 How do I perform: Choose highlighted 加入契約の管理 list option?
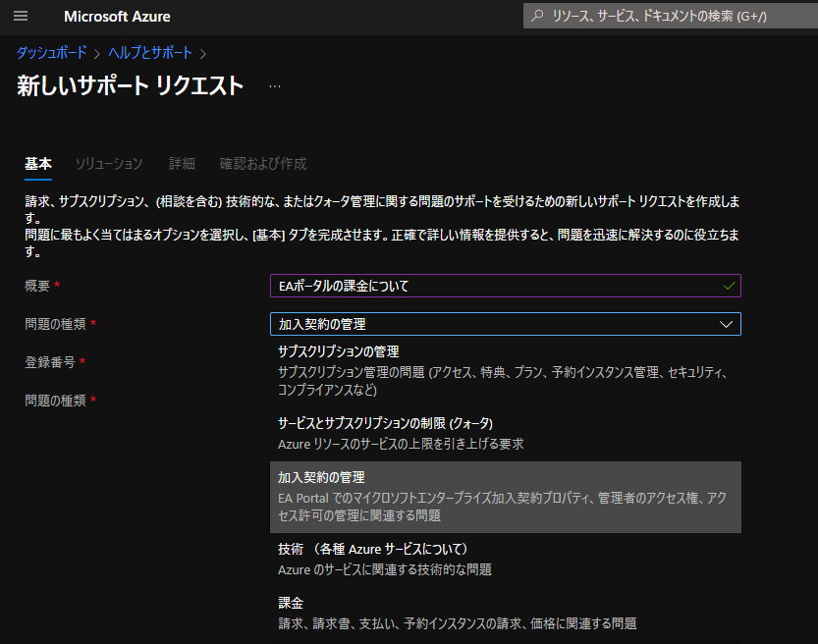(506, 497)
